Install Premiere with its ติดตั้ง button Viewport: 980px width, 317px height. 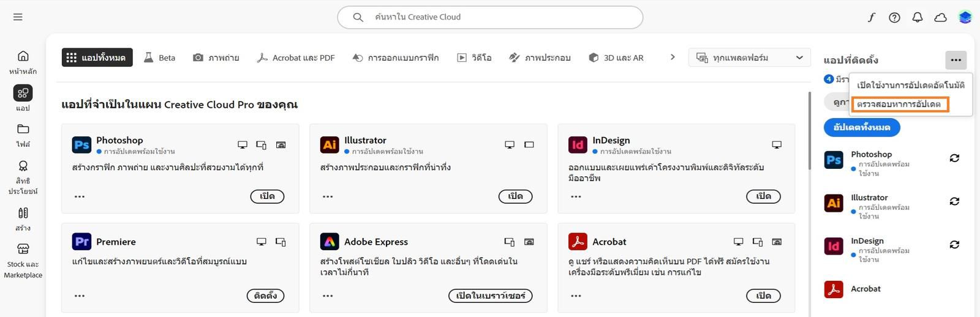pos(265,296)
